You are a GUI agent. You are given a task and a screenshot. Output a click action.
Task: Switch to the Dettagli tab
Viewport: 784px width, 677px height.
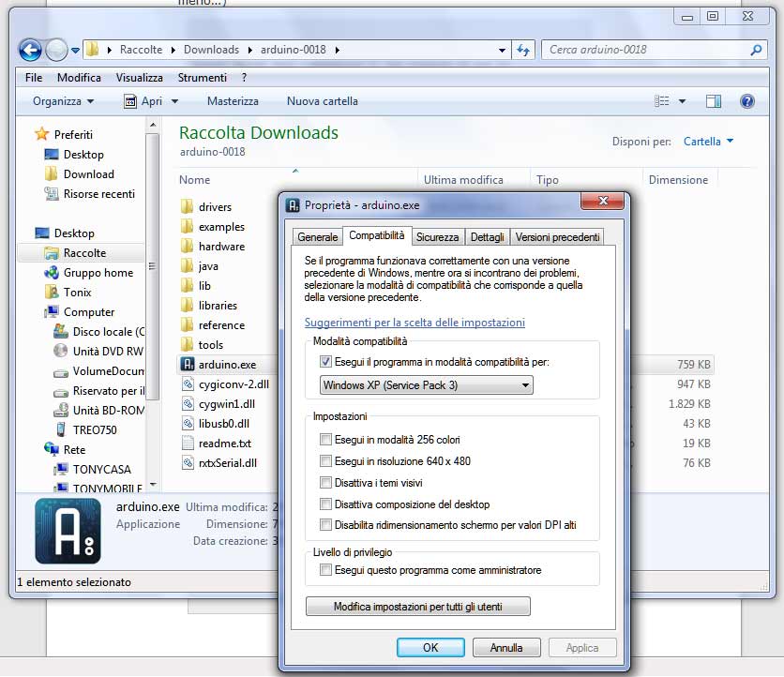pyautogui.click(x=487, y=237)
